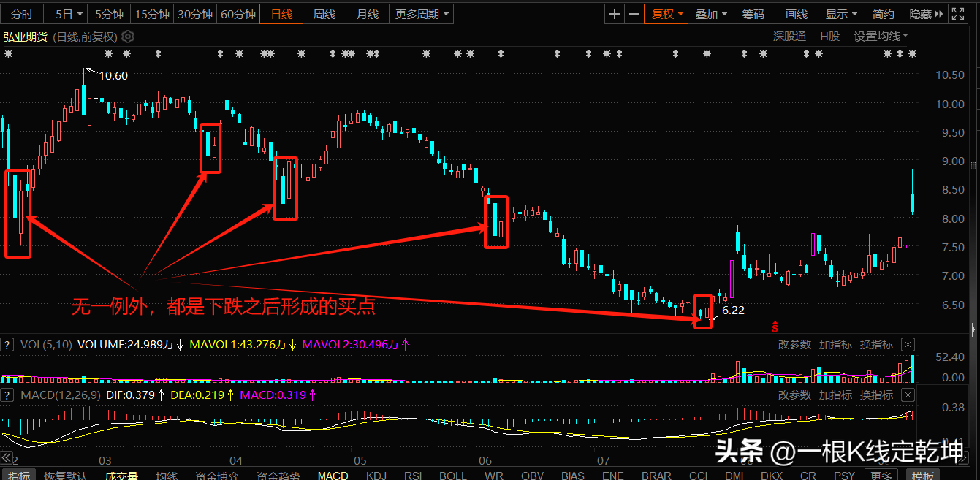
Task: Select the 15分钟 period tab
Action: point(153,14)
